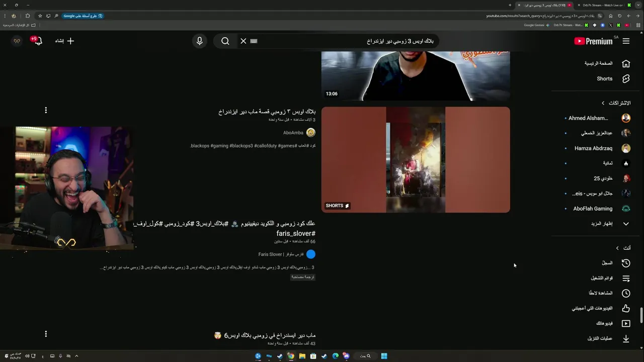This screenshot has width=644, height=362.
Task: Click the browser address bar URL
Action: 540,16
